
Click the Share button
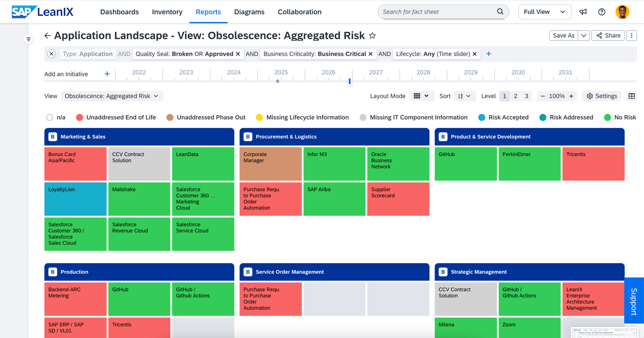coord(608,36)
